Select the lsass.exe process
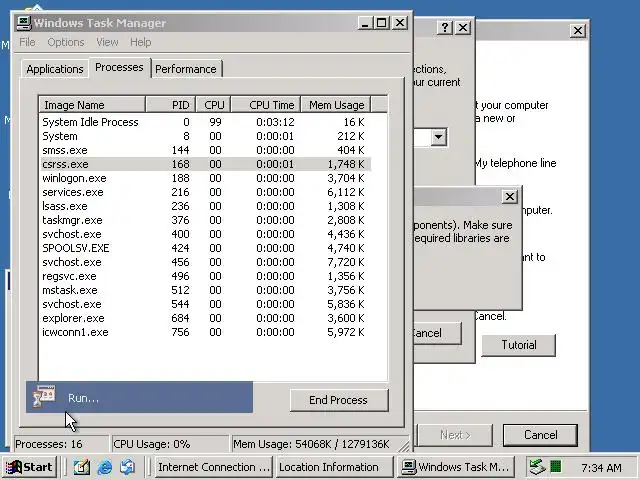Screen dimensions: 640x480 click(x=206, y=206)
